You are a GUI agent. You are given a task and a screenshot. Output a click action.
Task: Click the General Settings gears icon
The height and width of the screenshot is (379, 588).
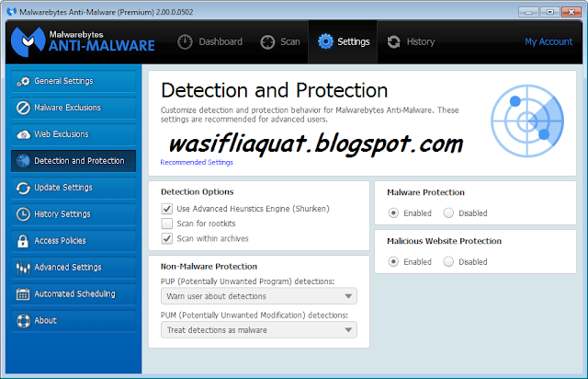pos(23,81)
